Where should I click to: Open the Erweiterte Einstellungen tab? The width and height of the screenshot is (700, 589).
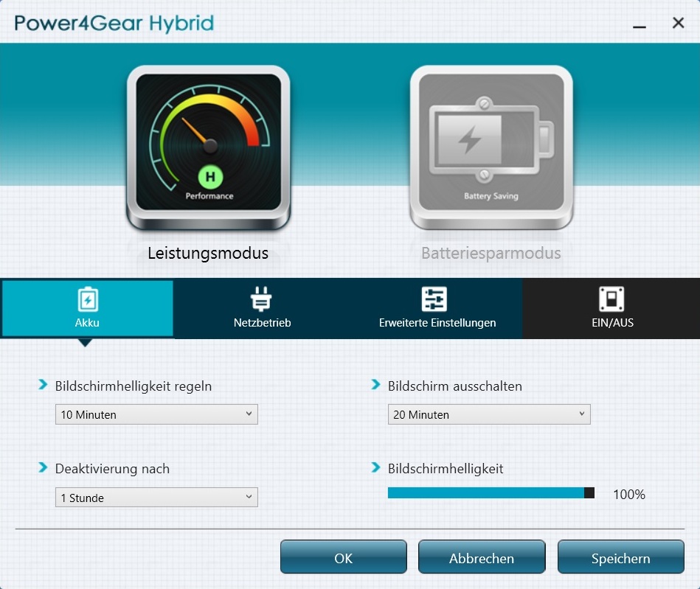[x=437, y=308]
